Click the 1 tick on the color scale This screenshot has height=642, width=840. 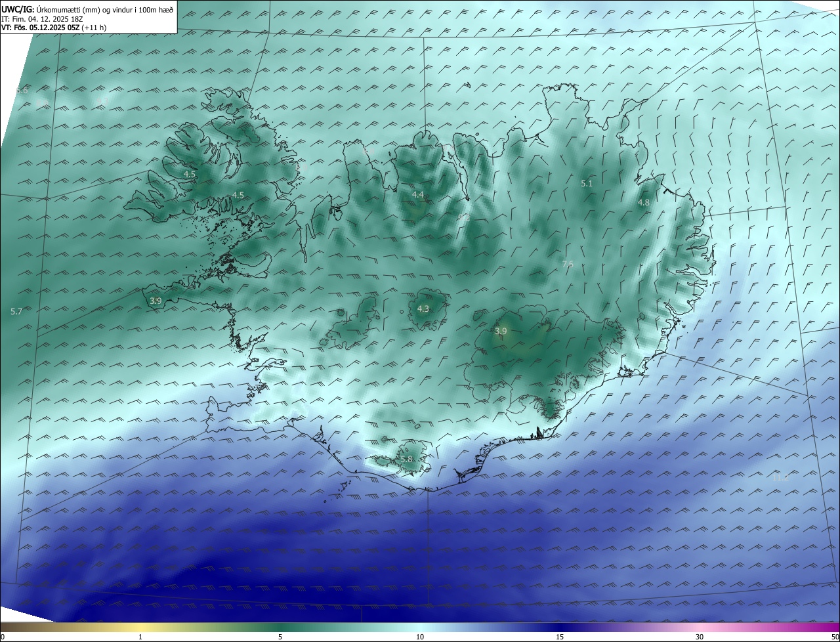tap(140, 637)
